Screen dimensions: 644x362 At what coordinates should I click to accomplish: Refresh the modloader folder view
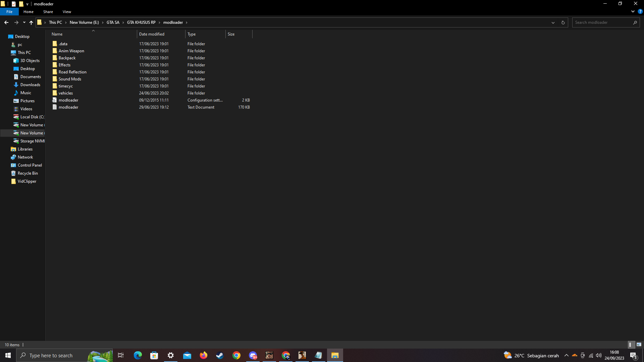tap(563, 22)
